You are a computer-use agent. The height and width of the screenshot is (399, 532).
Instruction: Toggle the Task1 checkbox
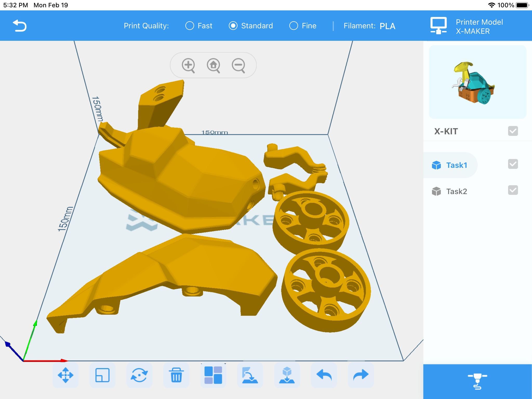(x=513, y=164)
